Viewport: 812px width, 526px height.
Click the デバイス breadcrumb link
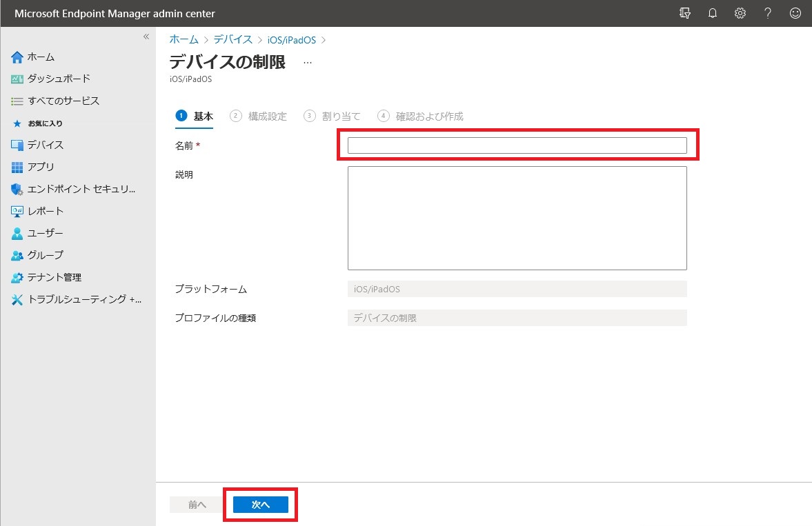[233, 39]
